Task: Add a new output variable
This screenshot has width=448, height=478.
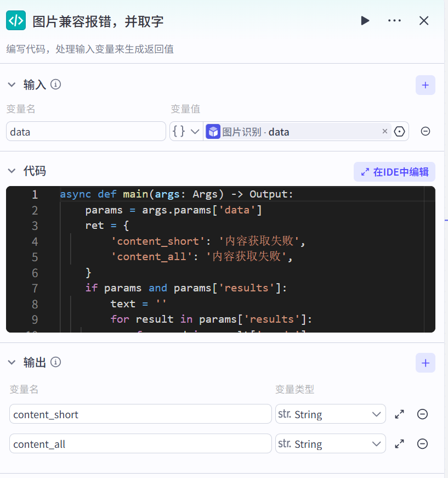Action: 425,363
